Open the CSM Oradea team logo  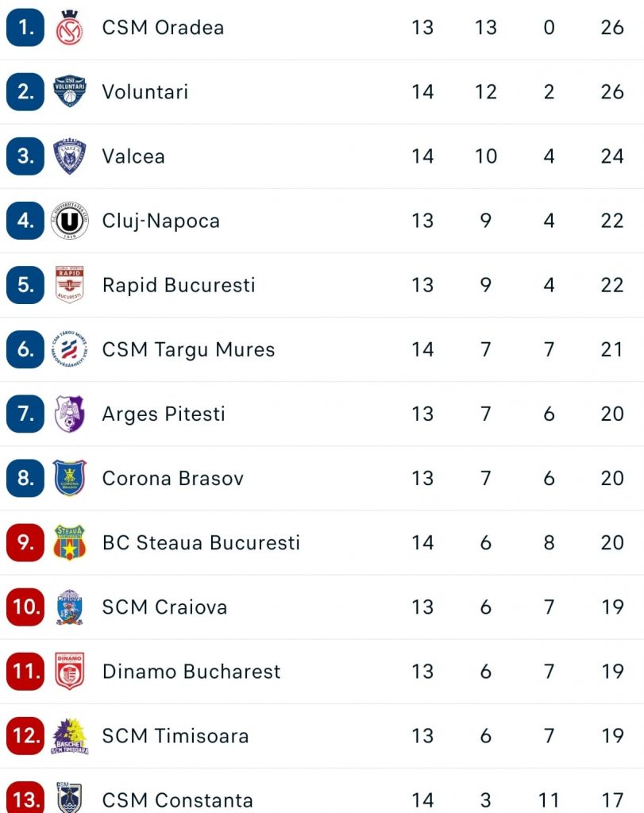click(69, 28)
